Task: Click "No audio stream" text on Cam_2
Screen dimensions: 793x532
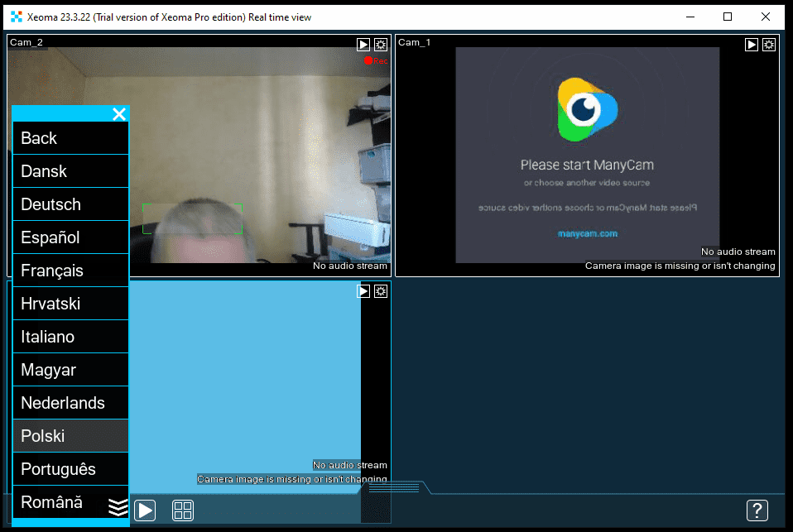Action: [x=350, y=266]
